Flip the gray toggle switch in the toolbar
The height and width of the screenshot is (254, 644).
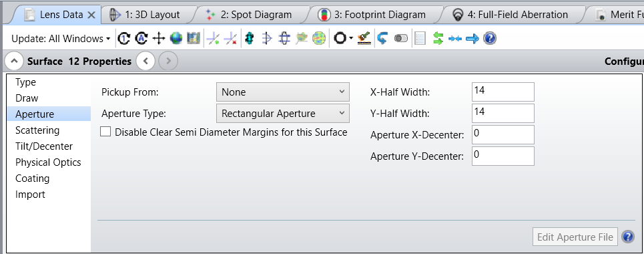[401, 39]
